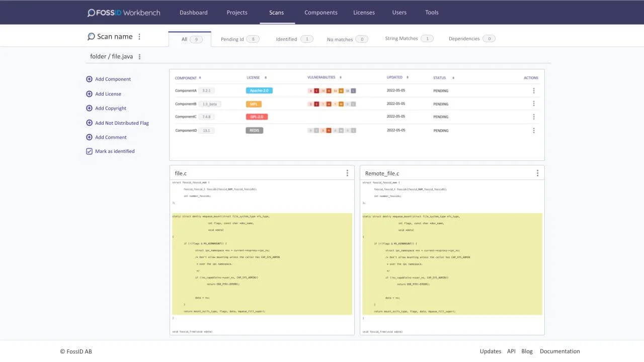Viewport: 644px width, 362px height.
Task: Click the plus icon beside Add Component
Action: click(x=89, y=79)
